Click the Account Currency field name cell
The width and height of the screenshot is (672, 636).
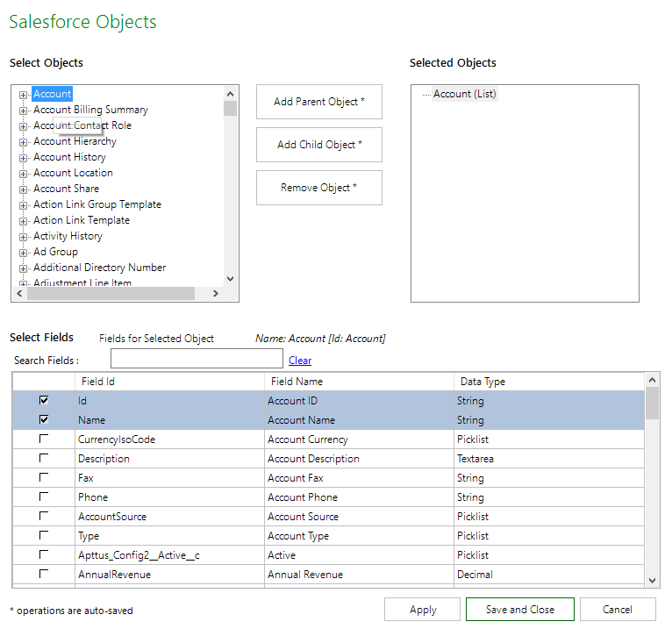point(359,439)
